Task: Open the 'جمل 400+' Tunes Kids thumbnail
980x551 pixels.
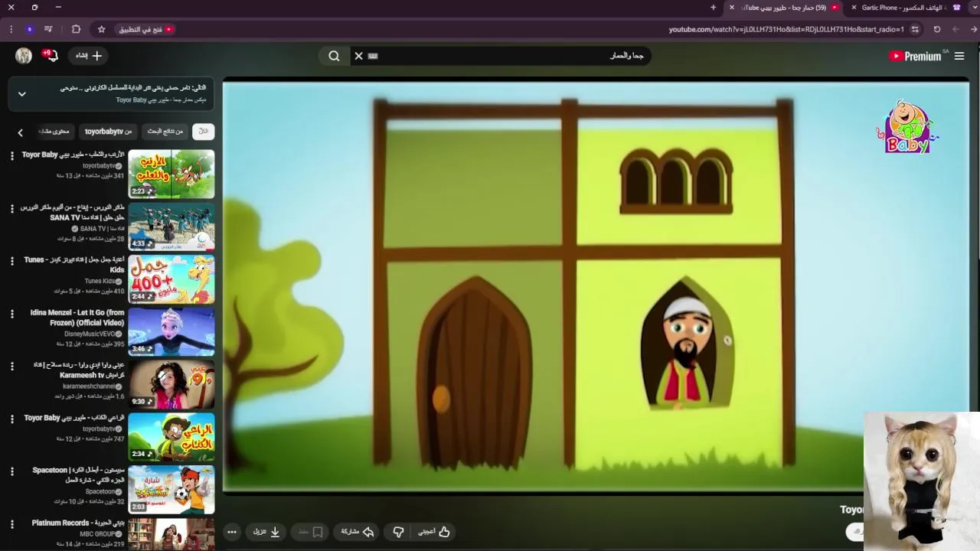Action: 171,279
